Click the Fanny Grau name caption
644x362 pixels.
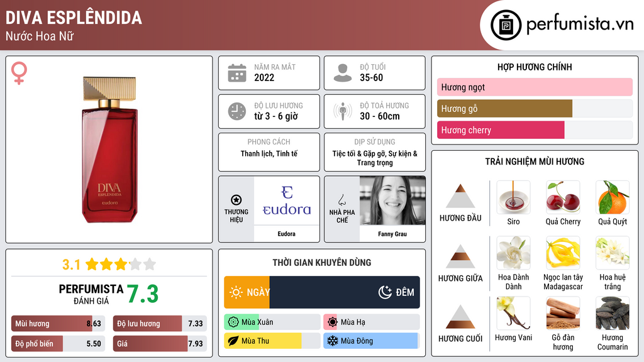(392, 234)
